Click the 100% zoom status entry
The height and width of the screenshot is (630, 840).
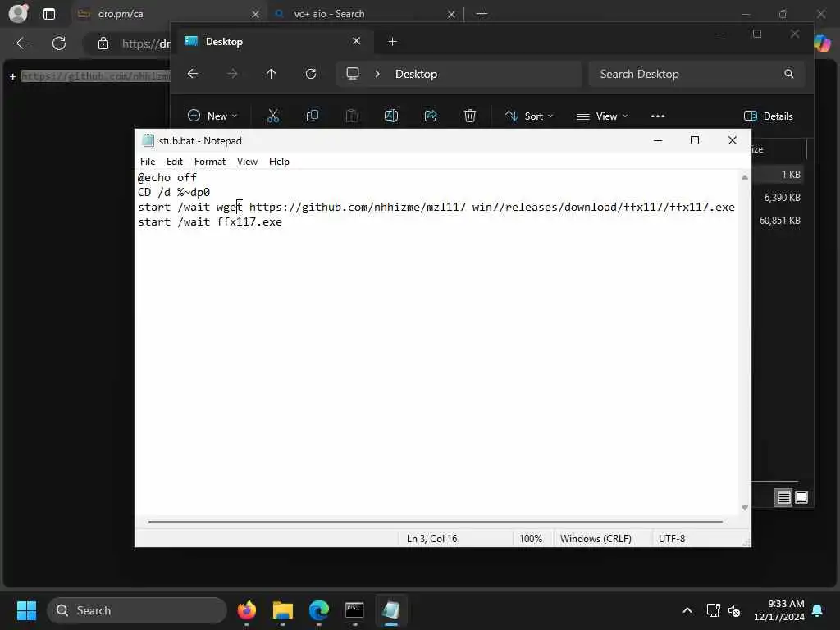(531, 538)
